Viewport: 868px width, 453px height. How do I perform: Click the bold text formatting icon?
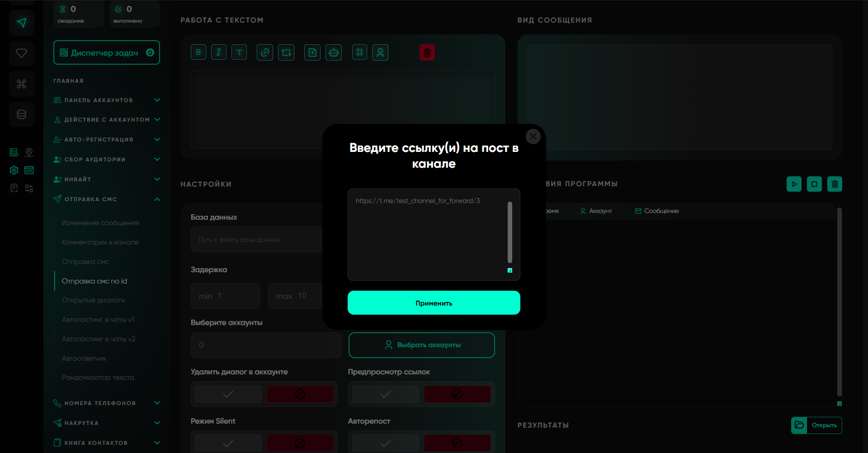coord(198,52)
